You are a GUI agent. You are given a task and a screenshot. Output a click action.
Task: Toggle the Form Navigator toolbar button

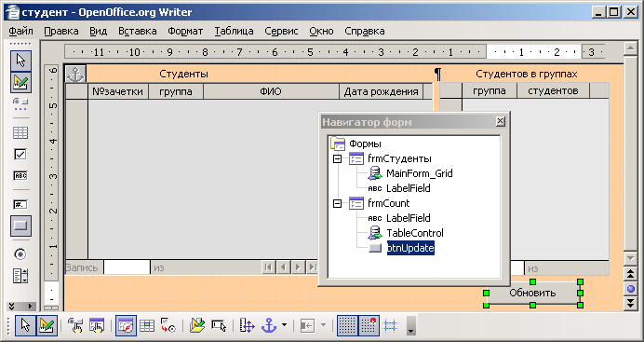pos(126,326)
